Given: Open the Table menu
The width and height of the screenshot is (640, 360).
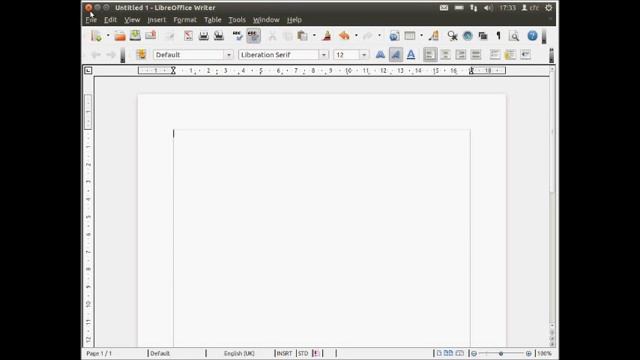Looking at the screenshot, I should click(213, 20).
